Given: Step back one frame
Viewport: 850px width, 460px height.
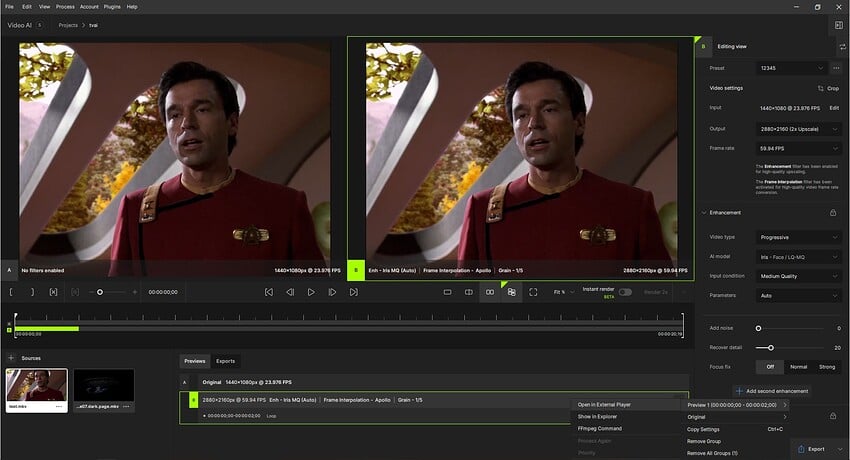Looking at the screenshot, I should click(x=290, y=292).
